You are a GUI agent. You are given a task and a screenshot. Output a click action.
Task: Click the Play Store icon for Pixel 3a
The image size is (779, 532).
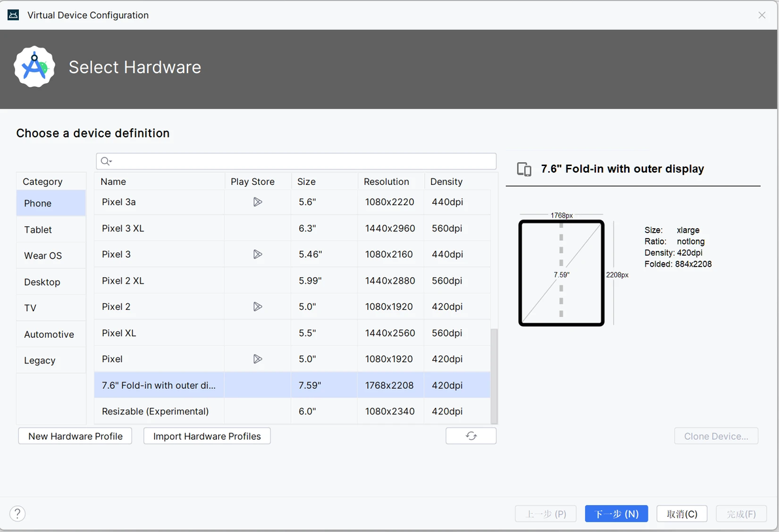click(x=257, y=202)
